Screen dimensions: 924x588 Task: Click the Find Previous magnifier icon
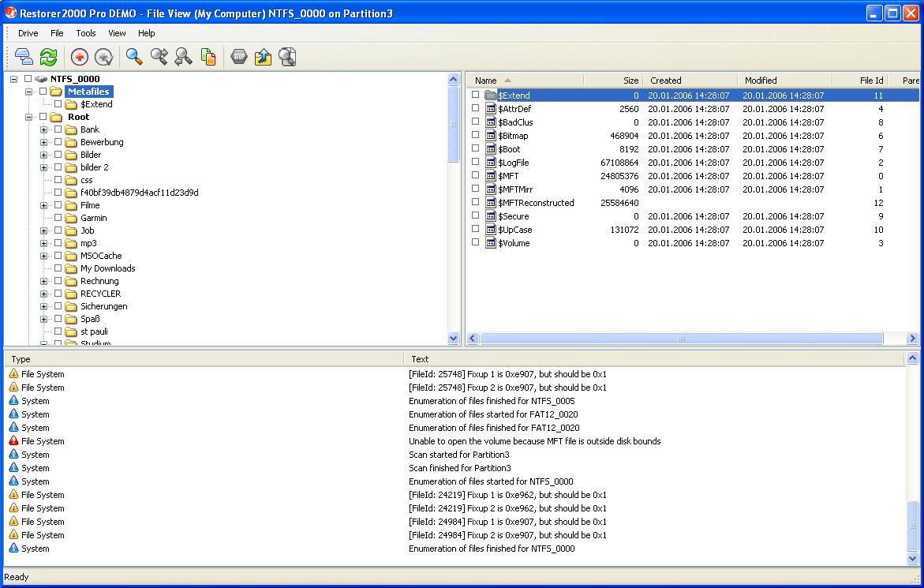[183, 57]
